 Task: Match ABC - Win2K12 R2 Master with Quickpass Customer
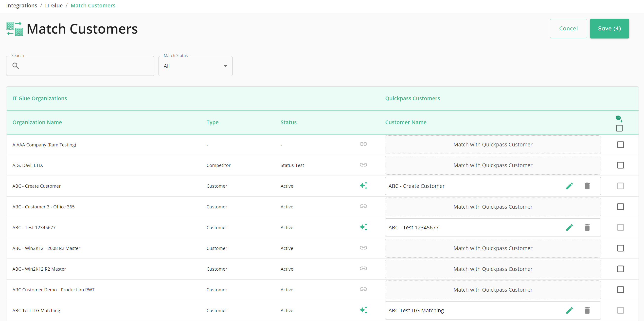[x=493, y=269]
